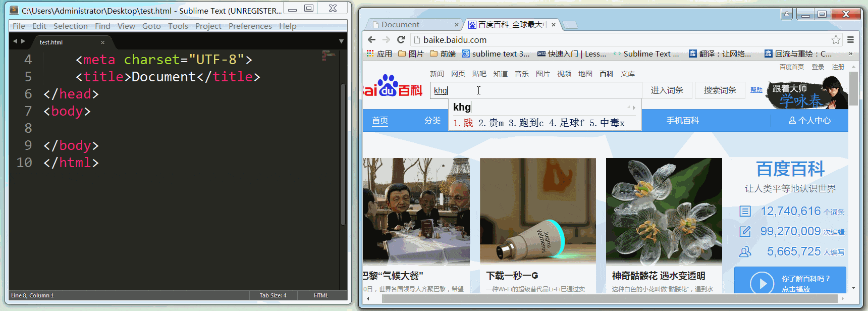Choose IME candidate '4. 足球f'

567,123
